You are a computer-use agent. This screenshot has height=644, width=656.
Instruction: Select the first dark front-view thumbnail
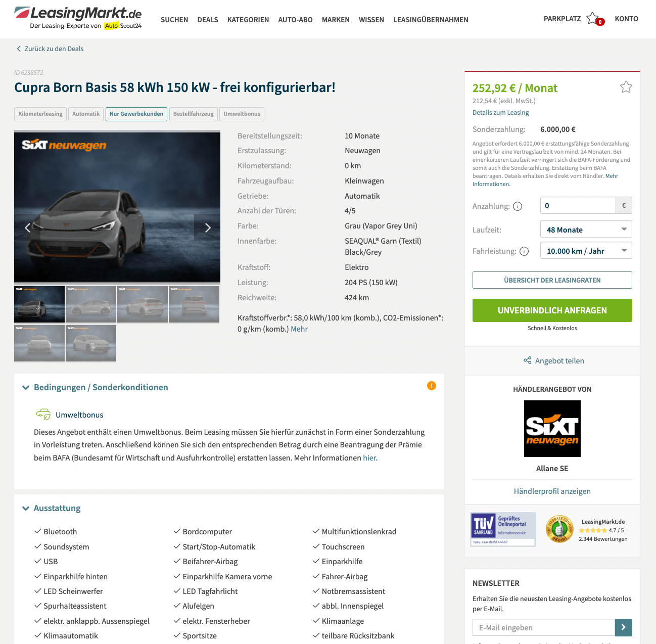click(x=39, y=304)
